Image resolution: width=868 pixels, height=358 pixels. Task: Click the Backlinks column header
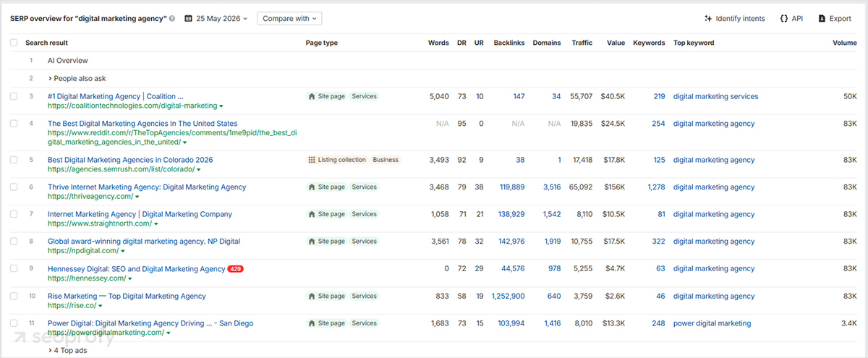pyautogui.click(x=509, y=43)
